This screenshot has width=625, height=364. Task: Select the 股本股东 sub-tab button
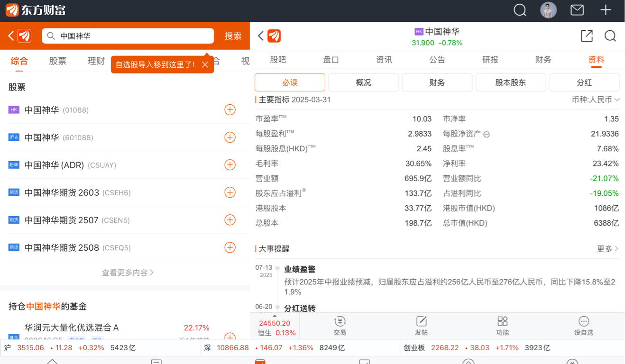coord(511,82)
